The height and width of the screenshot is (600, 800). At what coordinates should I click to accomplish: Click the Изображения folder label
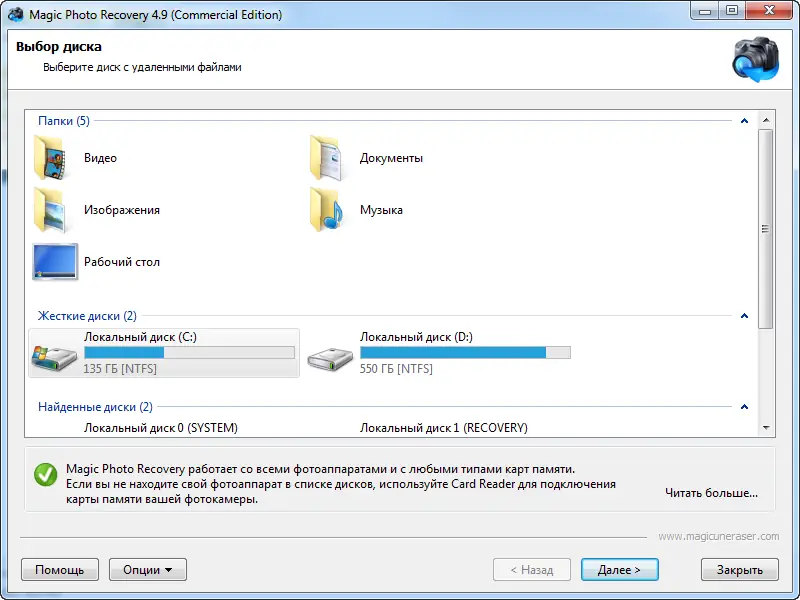pos(121,210)
